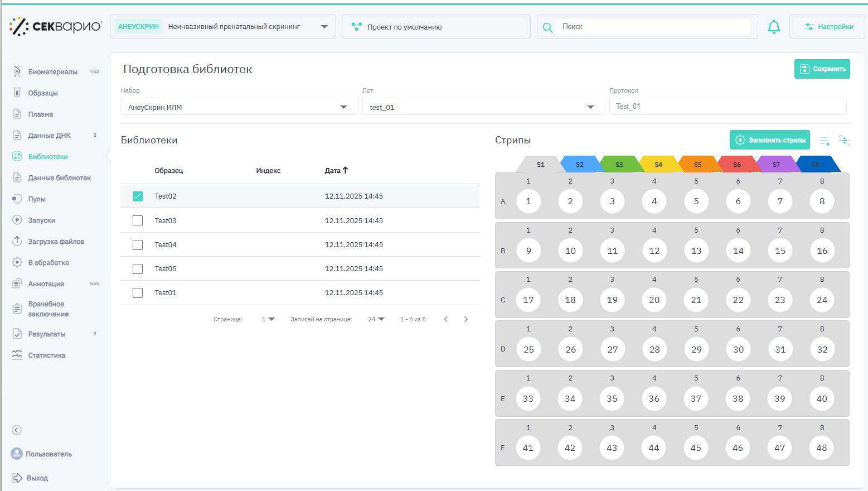Click well number 20 in row C
Viewport: 868px width, 491px height.
click(x=654, y=300)
